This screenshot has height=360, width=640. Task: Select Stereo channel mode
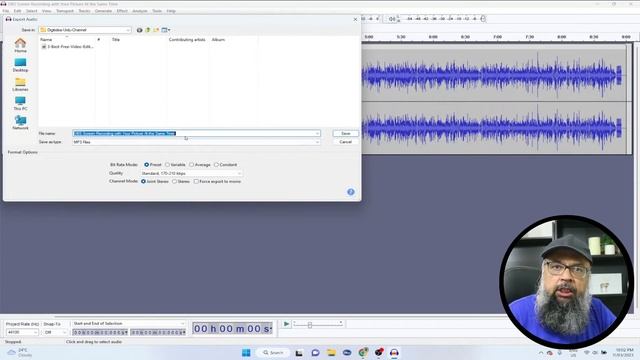174,181
